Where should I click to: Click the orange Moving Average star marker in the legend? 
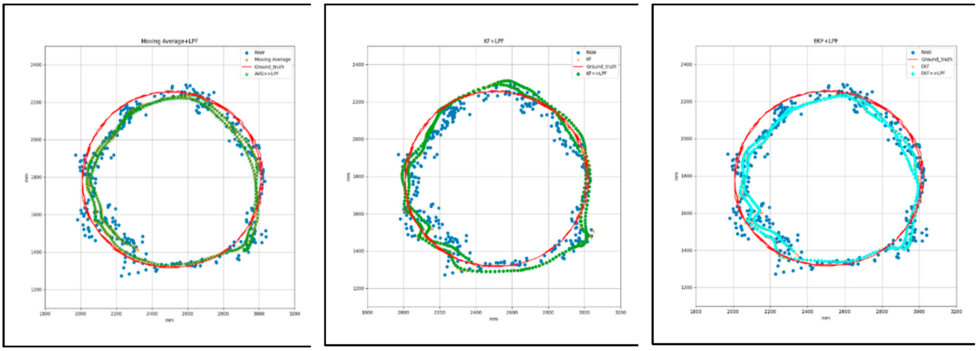246,60
